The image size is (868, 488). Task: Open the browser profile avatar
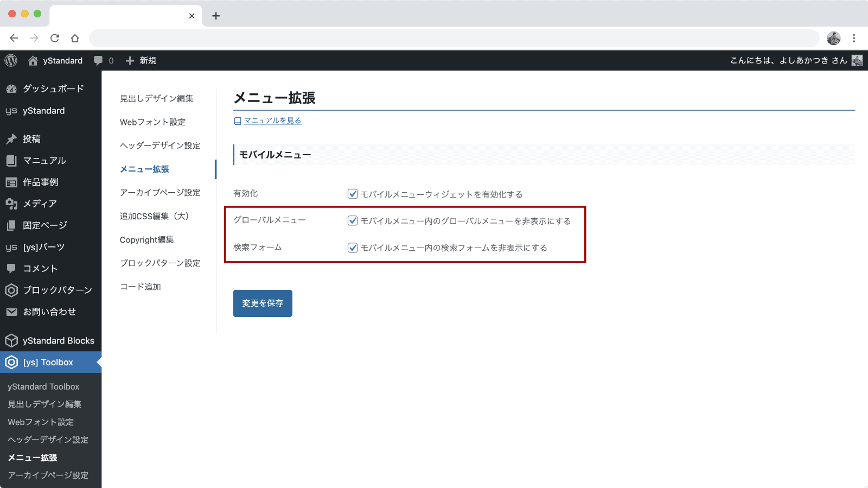pyautogui.click(x=834, y=38)
